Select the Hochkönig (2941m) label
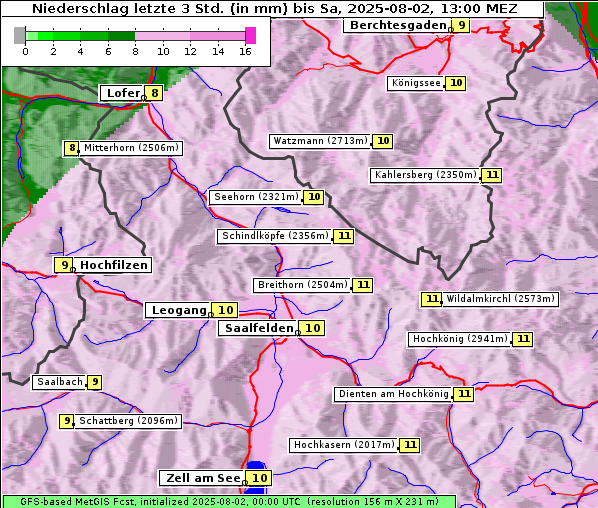Image resolution: width=598 pixels, height=508 pixels. pyautogui.click(x=460, y=339)
